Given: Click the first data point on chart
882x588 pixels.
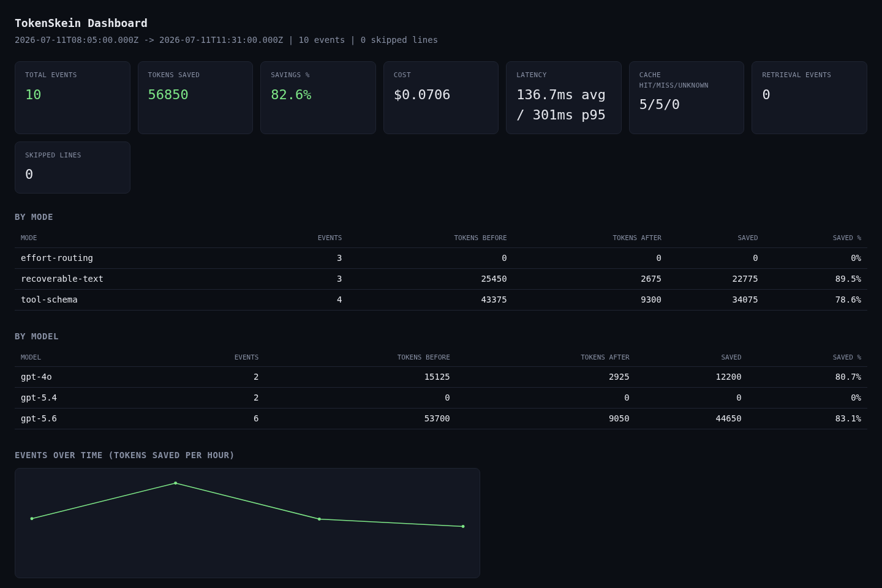Looking at the screenshot, I should click(x=32, y=519).
